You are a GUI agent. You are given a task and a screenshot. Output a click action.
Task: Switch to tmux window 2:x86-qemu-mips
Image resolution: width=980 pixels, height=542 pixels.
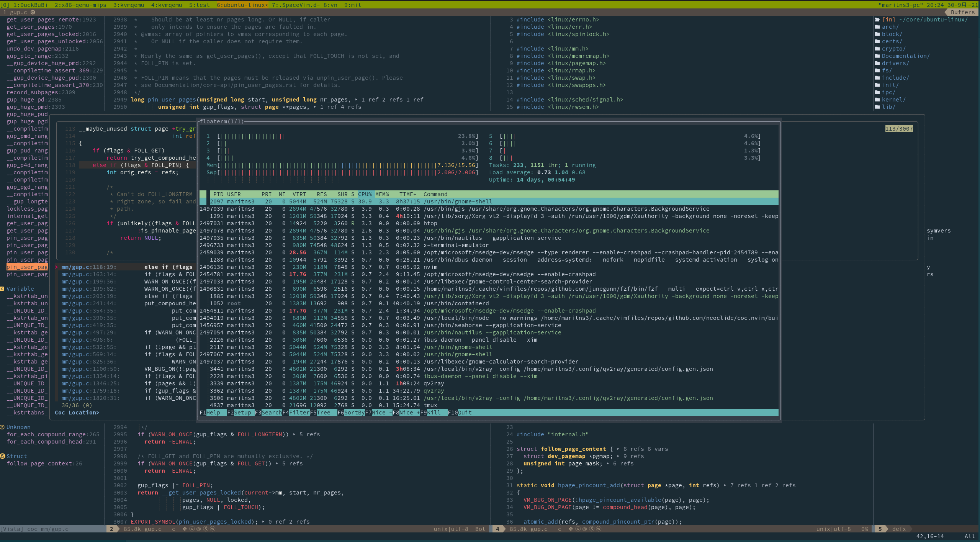[x=80, y=5]
